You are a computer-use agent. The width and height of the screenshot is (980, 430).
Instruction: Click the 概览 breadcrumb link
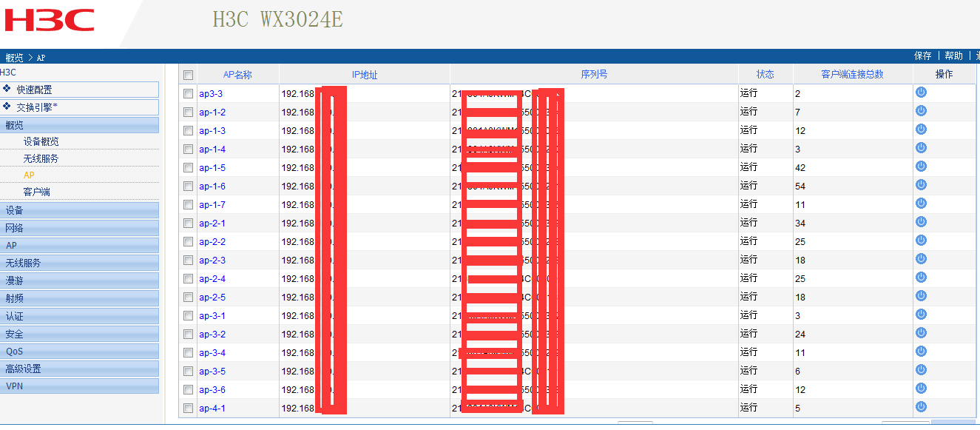(x=14, y=58)
